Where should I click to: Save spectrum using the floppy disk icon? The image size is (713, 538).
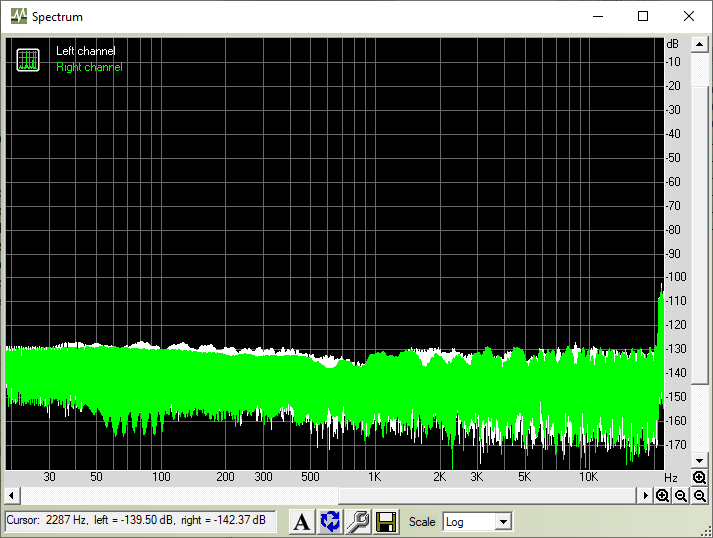386,521
